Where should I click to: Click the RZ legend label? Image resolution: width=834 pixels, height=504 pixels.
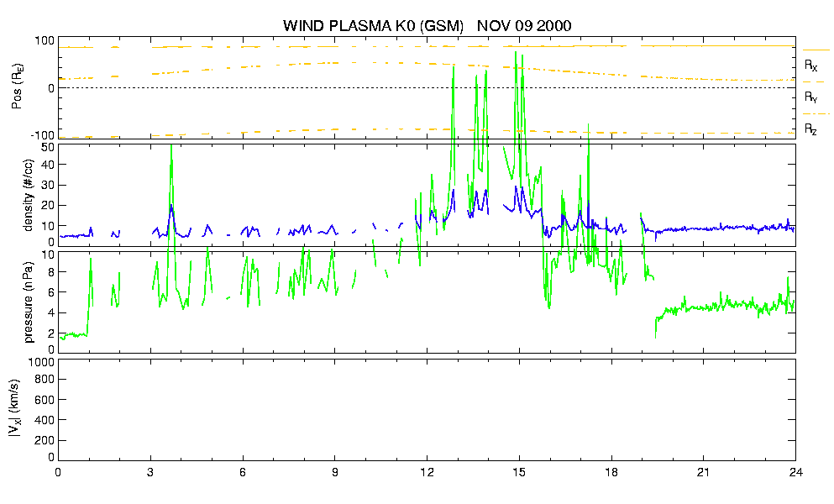pos(810,129)
